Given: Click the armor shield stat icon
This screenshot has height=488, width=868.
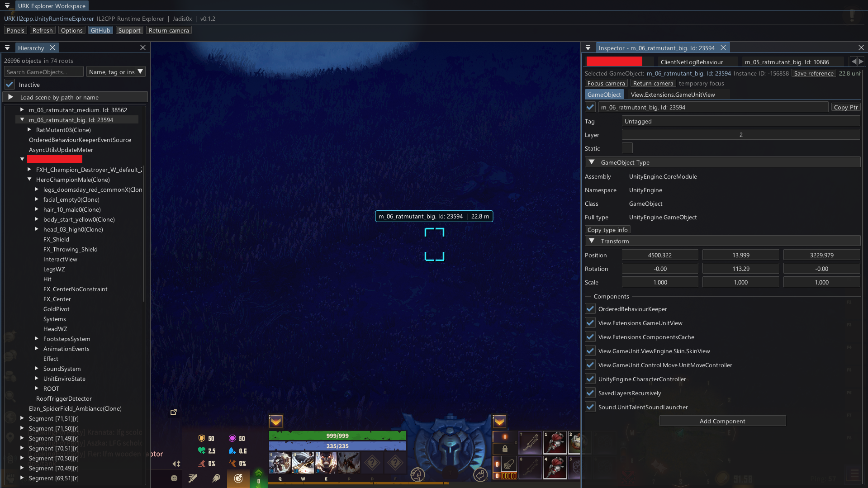Looking at the screenshot, I should click(x=202, y=438).
